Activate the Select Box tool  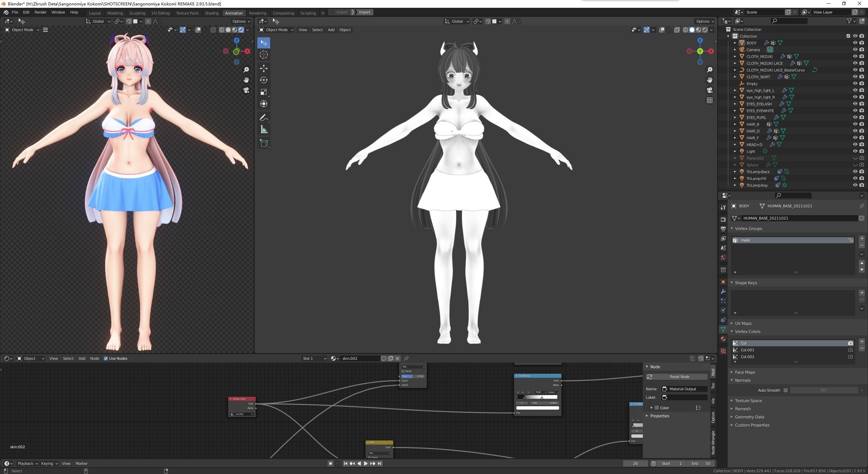(x=264, y=43)
